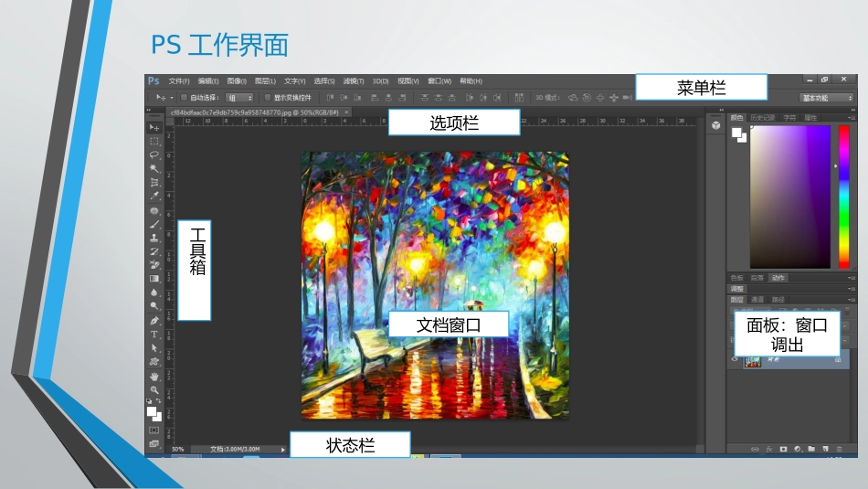This screenshot has width=868, height=489.
Task: Click the Screen Mode icon in toolbox
Action: coord(154,443)
